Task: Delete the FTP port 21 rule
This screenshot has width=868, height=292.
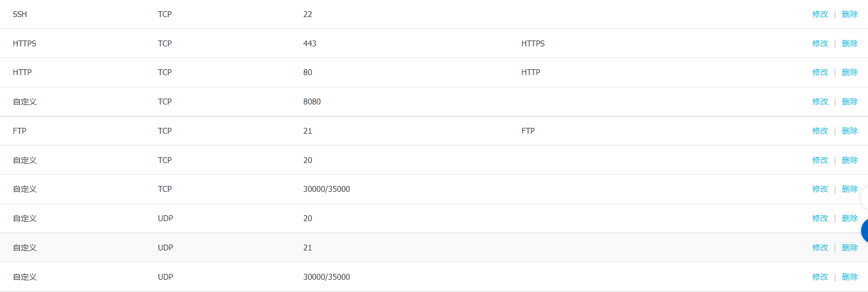Action: click(850, 131)
